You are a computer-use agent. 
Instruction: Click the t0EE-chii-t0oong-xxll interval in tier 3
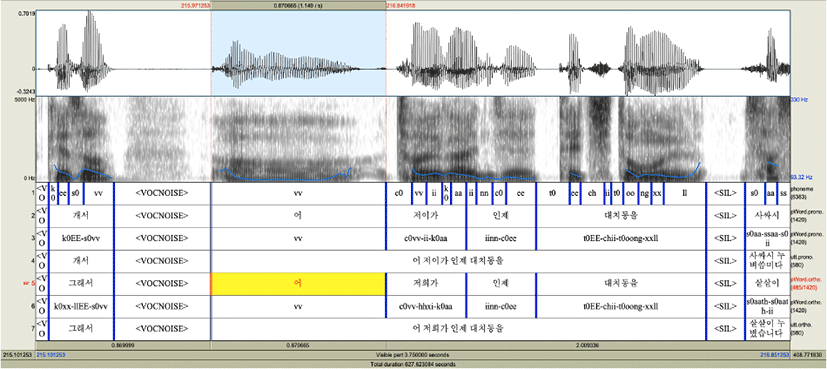point(620,239)
